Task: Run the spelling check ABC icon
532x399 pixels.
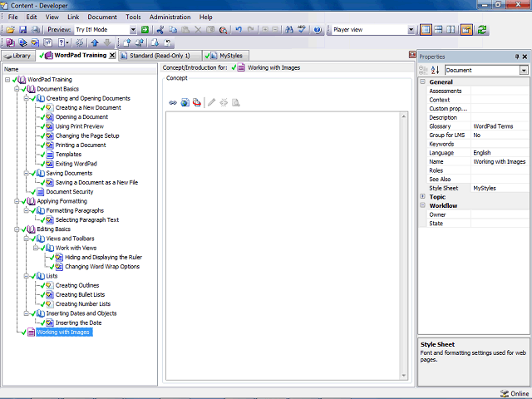Action: (x=302, y=30)
